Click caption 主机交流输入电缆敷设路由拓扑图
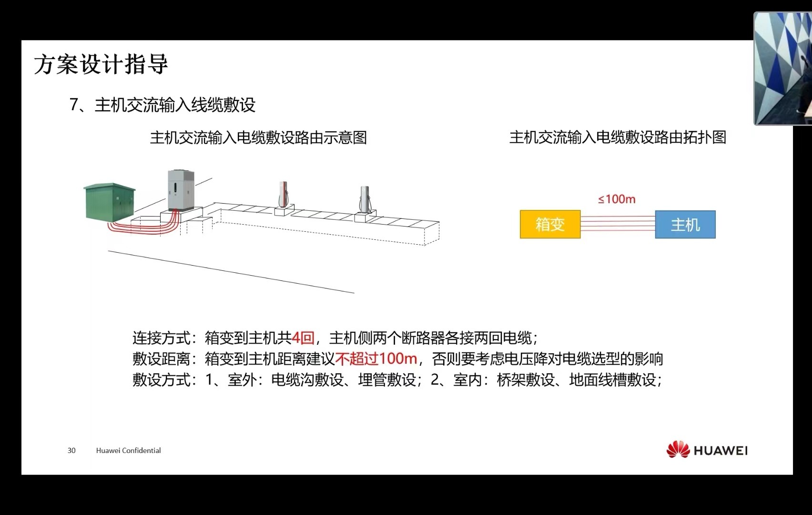The width and height of the screenshot is (812, 515). click(x=618, y=137)
